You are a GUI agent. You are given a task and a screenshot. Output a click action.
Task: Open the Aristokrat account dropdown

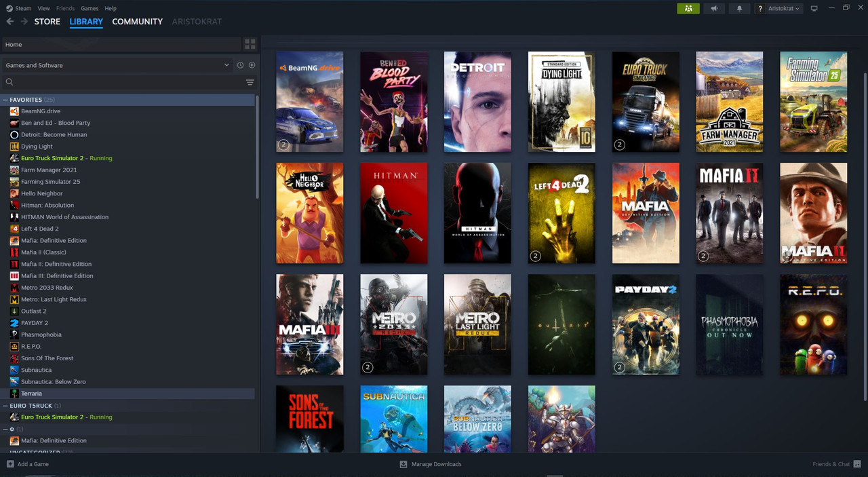click(779, 8)
